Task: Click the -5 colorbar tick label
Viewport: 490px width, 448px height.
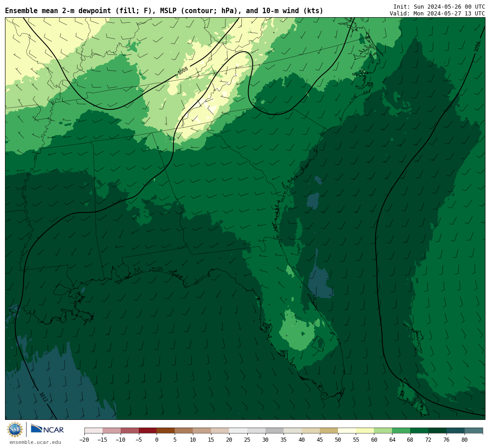Action: pos(139,439)
